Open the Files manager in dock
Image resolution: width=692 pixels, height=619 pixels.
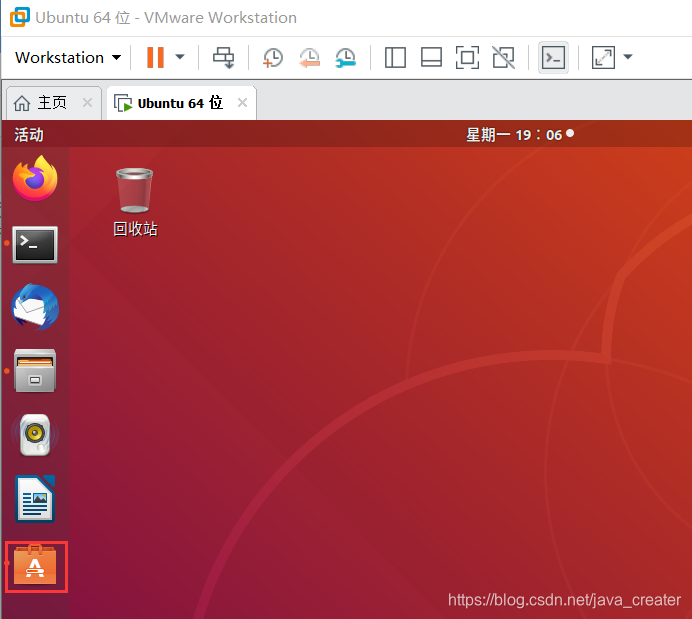(x=35, y=371)
